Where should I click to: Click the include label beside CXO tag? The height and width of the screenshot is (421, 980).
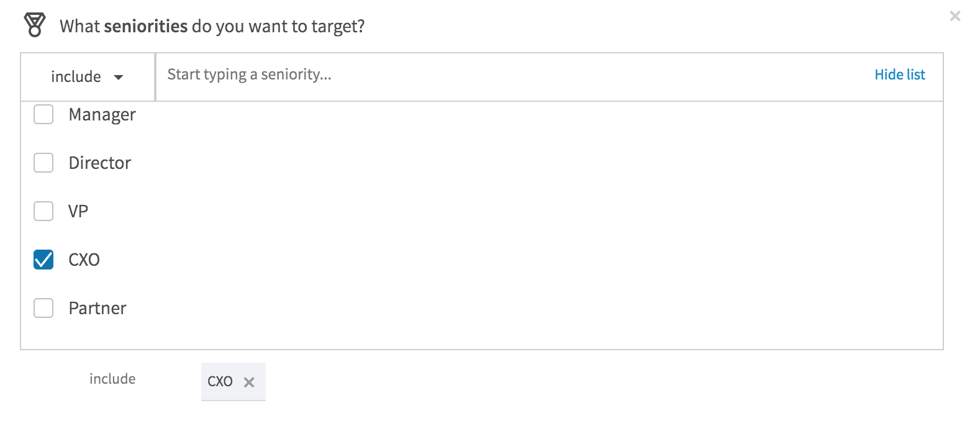[112, 379]
